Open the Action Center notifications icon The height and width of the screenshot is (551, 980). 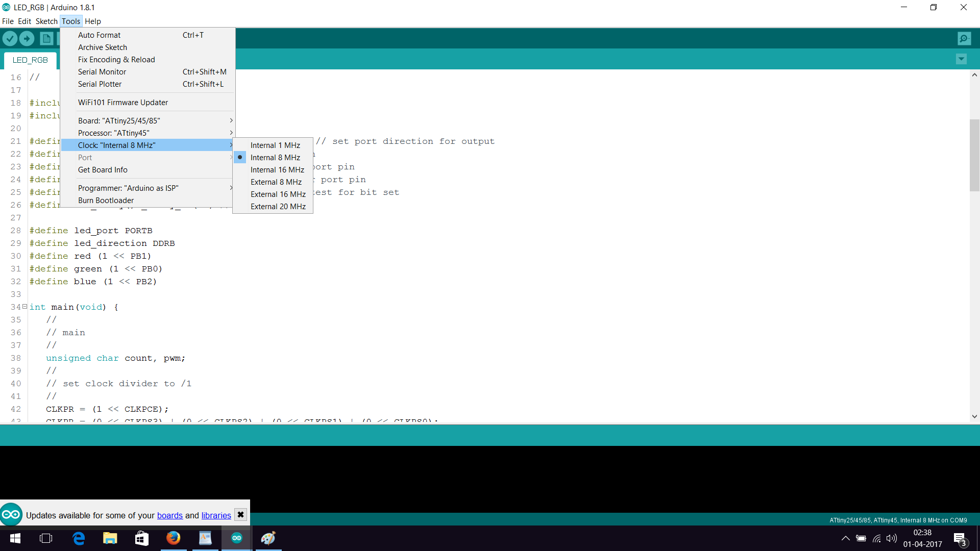pos(960,539)
